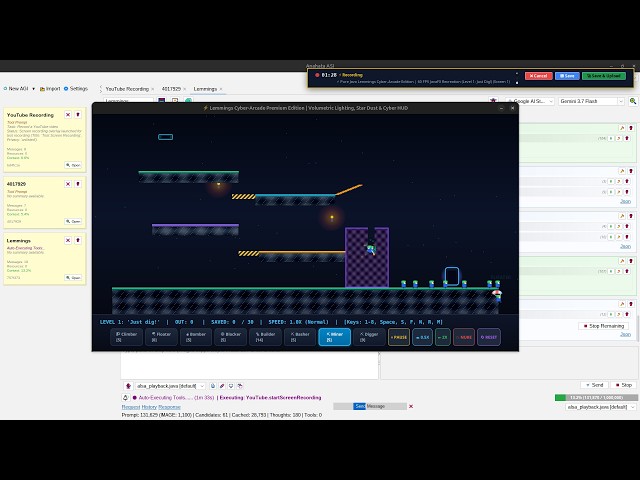Switch to the 4017929 tab

[x=171, y=89]
